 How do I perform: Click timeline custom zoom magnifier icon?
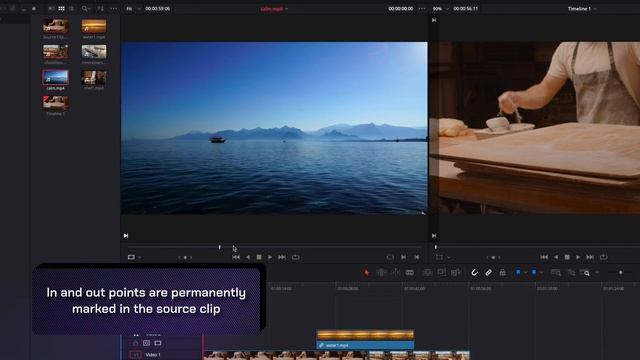(586, 273)
